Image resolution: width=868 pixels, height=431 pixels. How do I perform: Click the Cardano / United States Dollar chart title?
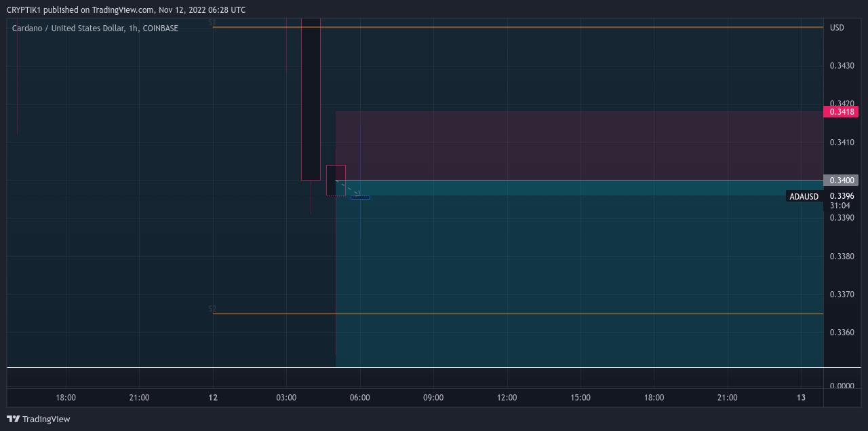point(95,29)
